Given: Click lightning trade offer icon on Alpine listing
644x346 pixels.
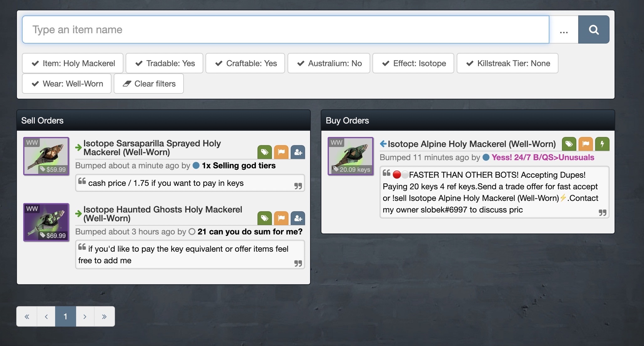Looking at the screenshot, I should (602, 144).
